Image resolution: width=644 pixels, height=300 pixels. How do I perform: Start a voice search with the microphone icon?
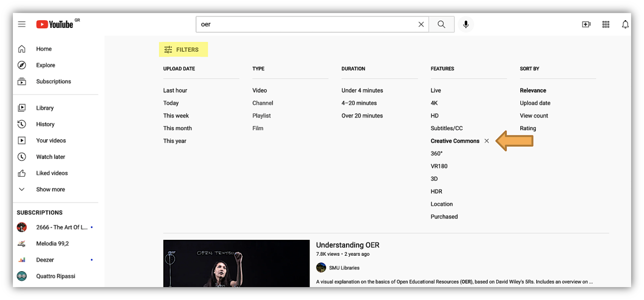coord(466,24)
